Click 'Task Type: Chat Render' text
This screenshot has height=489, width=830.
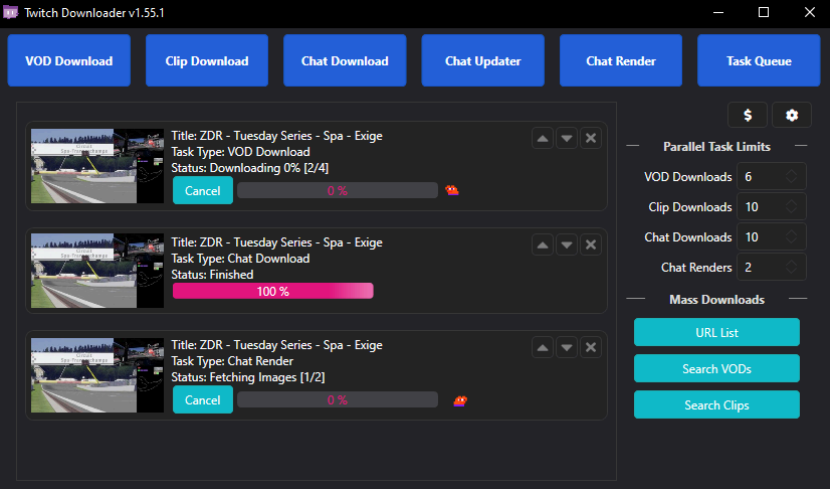232,361
